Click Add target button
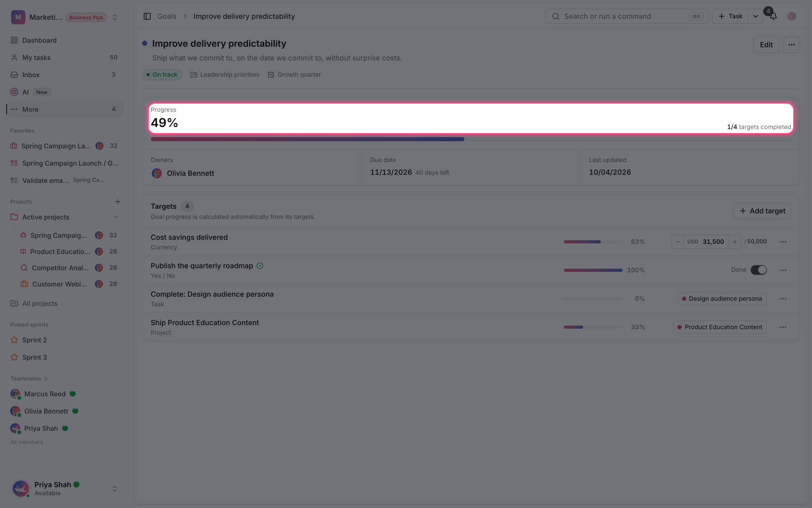812x508 pixels. pos(762,211)
